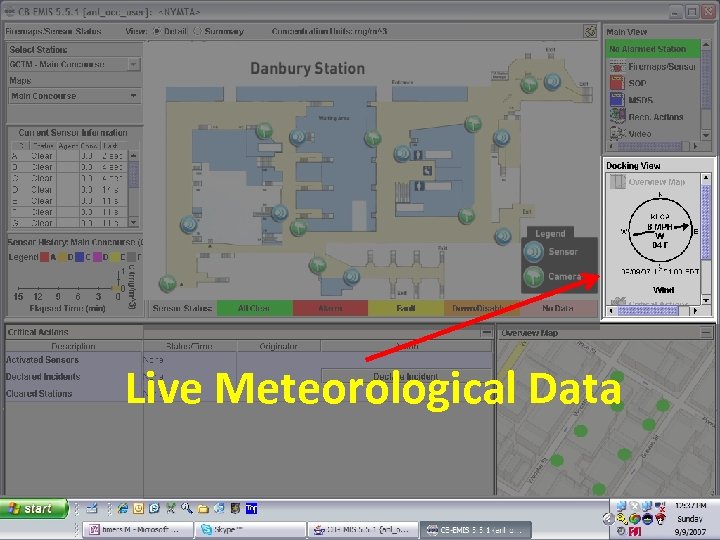
Task: Switch to the bmers M - Microsoft taskbar window
Action: click(x=137, y=530)
